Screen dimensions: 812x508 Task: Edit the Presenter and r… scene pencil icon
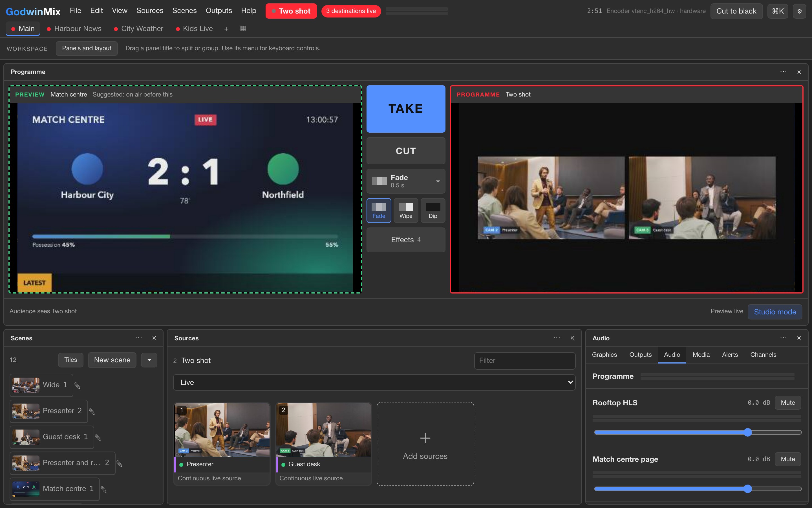(119, 463)
